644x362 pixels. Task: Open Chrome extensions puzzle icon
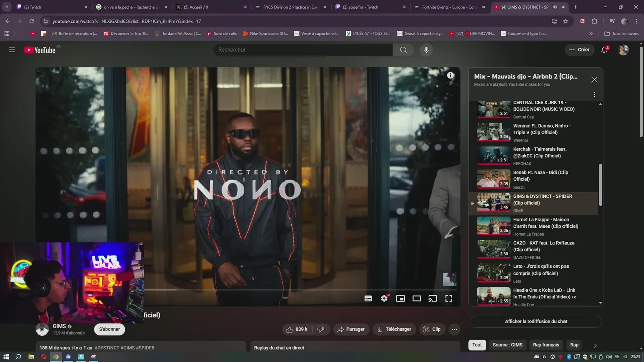pyautogui.click(x=595, y=21)
